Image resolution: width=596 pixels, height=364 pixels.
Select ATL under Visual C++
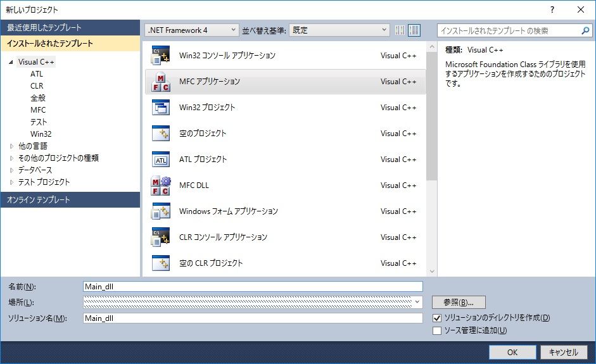[x=37, y=73]
